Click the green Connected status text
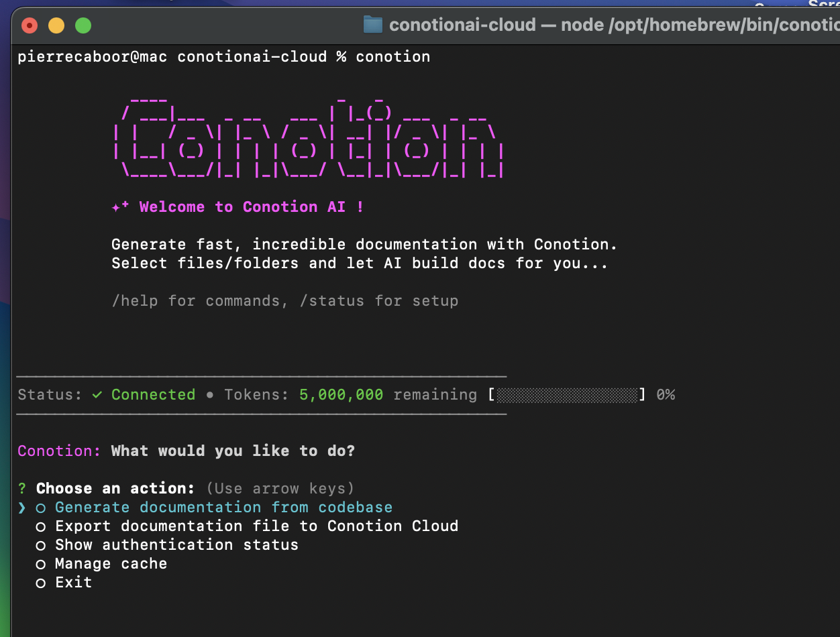The width and height of the screenshot is (840, 637). (153, 395)
